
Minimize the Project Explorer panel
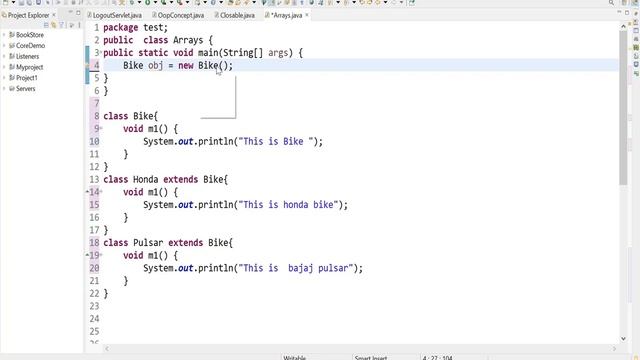[x=70, y=13]
